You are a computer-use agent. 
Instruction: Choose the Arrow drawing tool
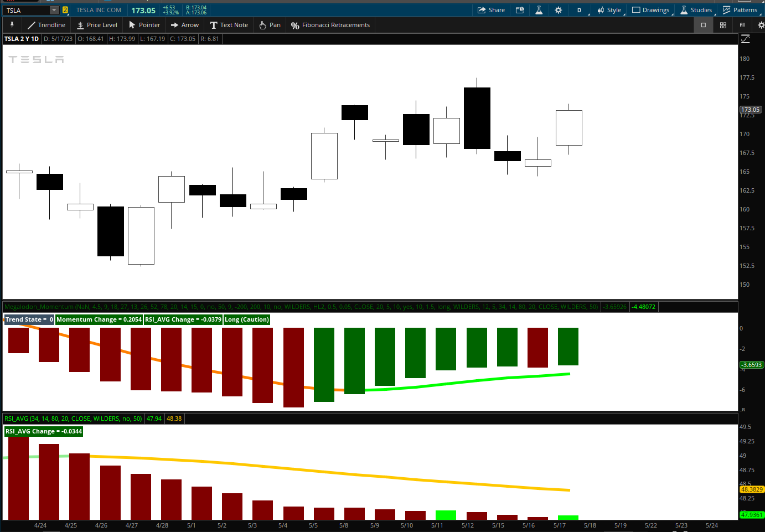184,25
